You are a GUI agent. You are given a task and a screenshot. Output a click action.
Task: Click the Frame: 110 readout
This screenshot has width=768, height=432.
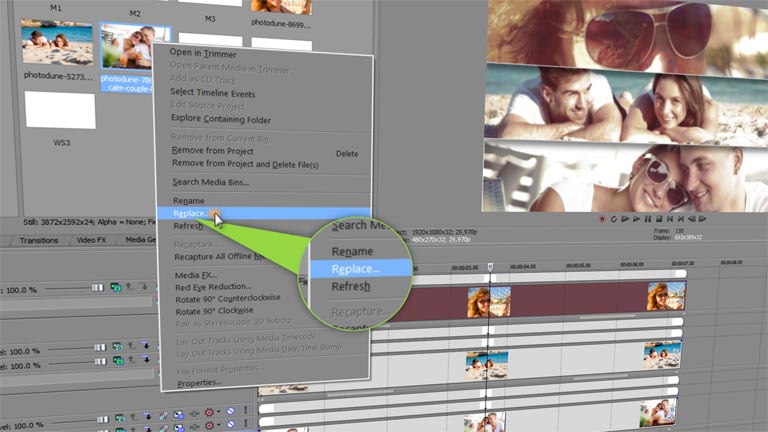click(669, 230)
